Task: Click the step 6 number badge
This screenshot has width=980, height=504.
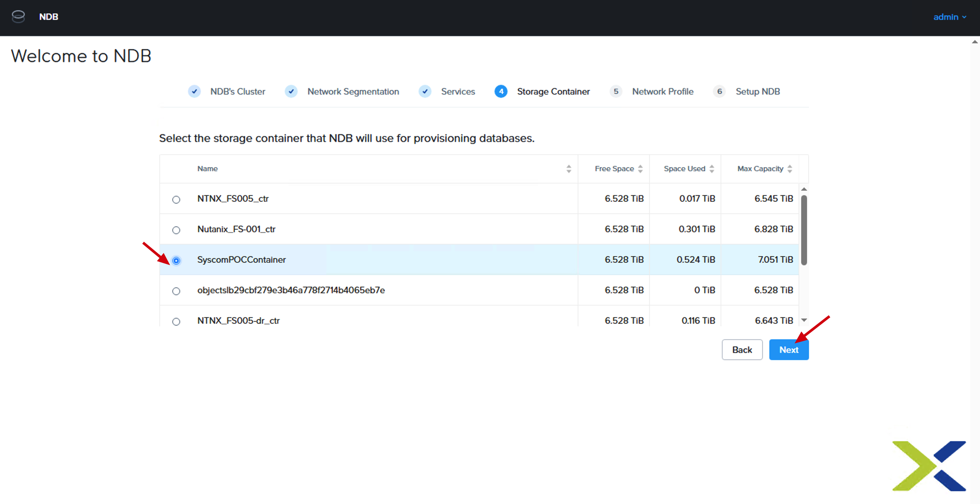Action: 719,92
